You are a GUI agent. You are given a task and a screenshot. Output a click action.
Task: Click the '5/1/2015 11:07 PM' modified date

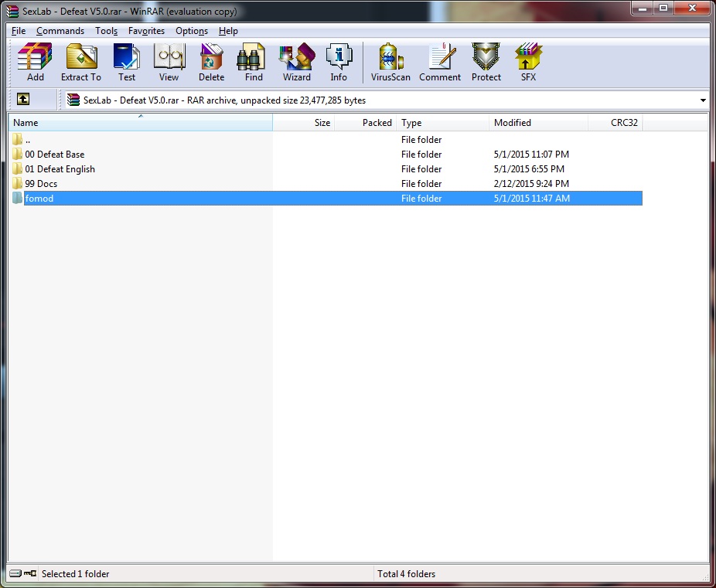[531, 155]
